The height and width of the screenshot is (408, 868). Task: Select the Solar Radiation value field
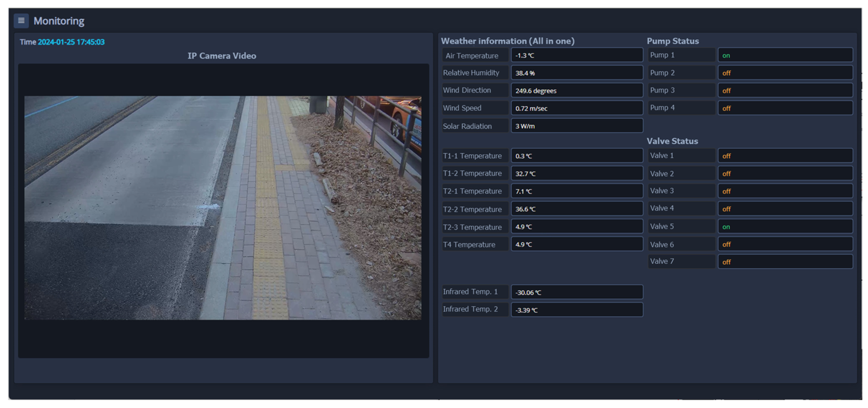pyautogui.click(x=577, y=126)
